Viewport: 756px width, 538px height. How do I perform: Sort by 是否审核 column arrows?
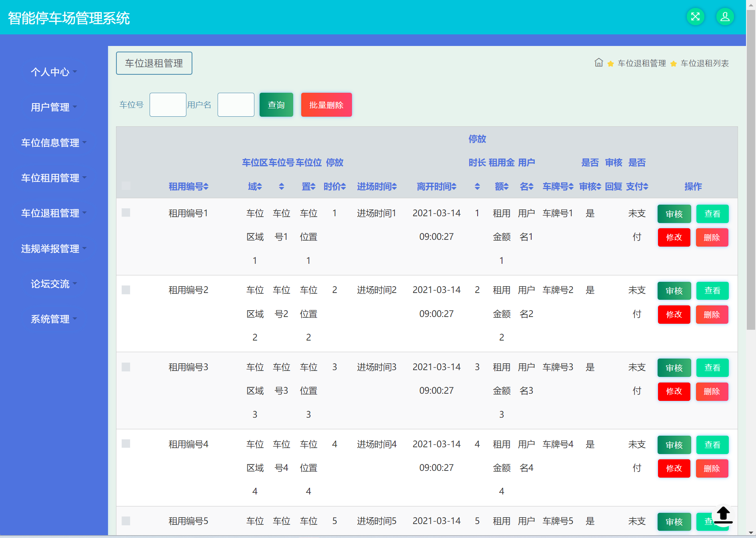pyautogui.click(x=598, y=186)
